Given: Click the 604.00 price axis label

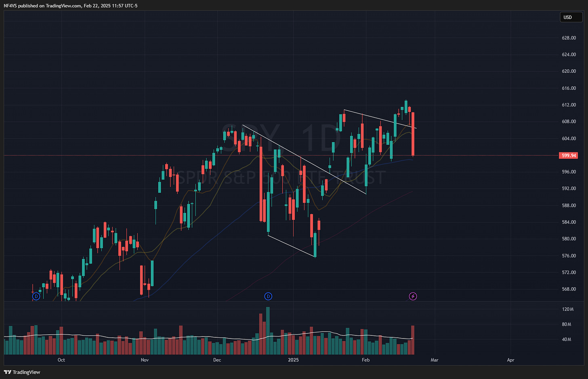Looking at the screenshot, I should (569, 139).
